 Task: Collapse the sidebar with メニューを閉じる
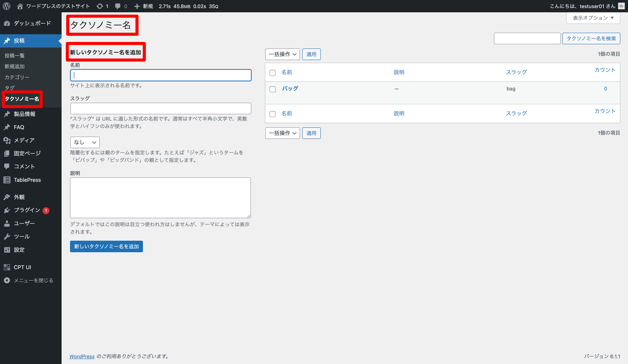click(x=33, y=280)
